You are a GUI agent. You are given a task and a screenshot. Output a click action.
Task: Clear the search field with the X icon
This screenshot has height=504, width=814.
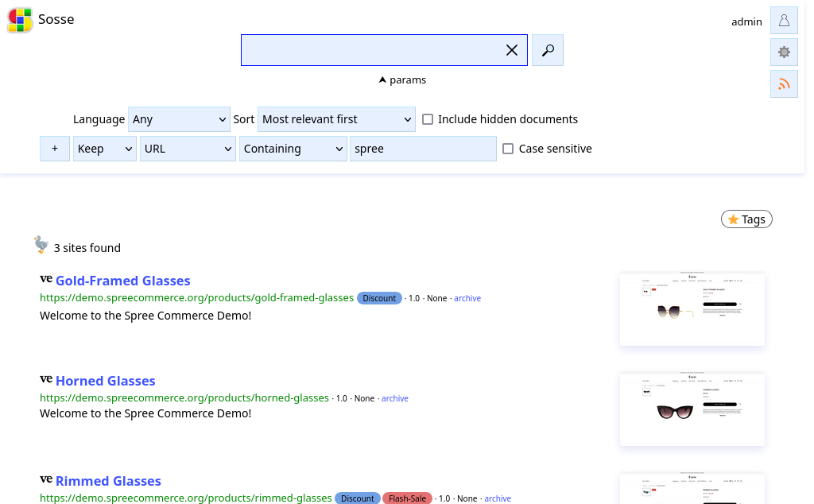coord(511,50)
